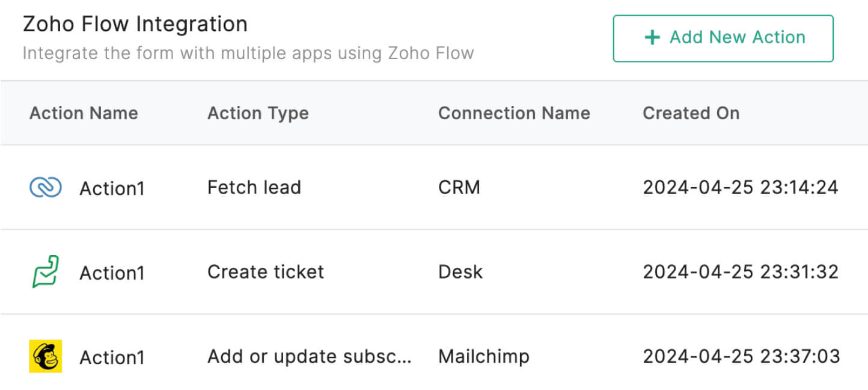Viewport: 868px width, 390px height.
Task: Click the Action Type column header
Action: pyautogui.click(x=258, y=113)
